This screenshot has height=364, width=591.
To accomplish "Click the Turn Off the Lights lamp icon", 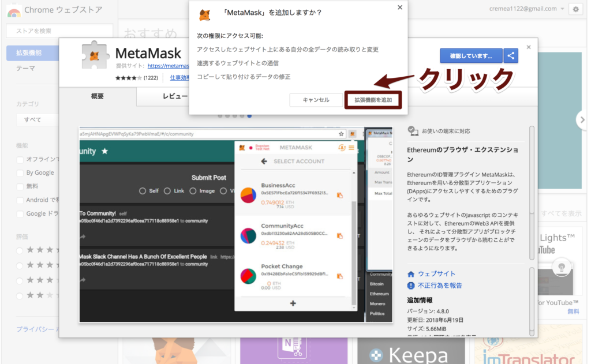I will [x=562, y=267].
